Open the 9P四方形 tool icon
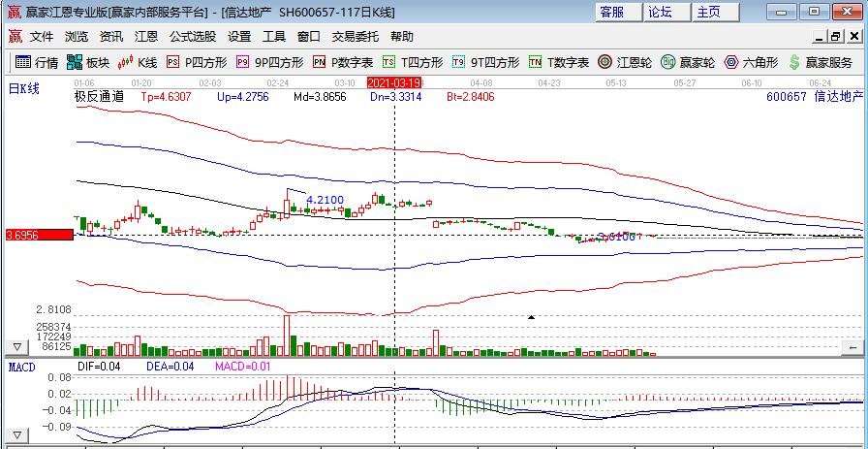This screenshot has width=868, height=449. (x=269, y=63)
